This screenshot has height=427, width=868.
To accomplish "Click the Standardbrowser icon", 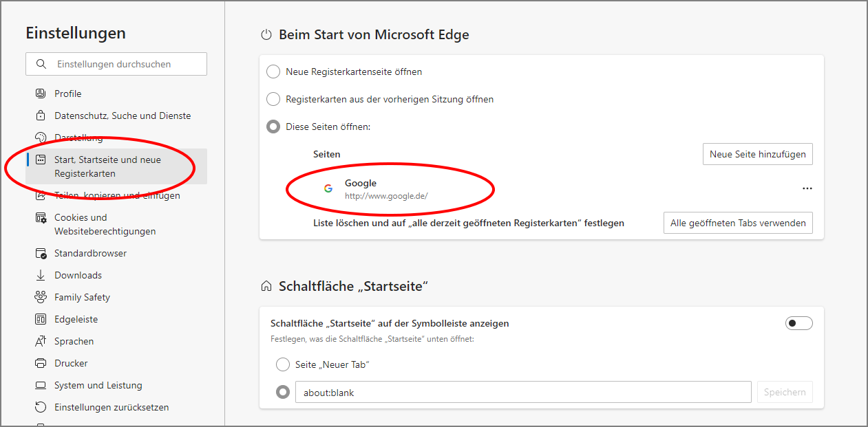I will point(41,253).
